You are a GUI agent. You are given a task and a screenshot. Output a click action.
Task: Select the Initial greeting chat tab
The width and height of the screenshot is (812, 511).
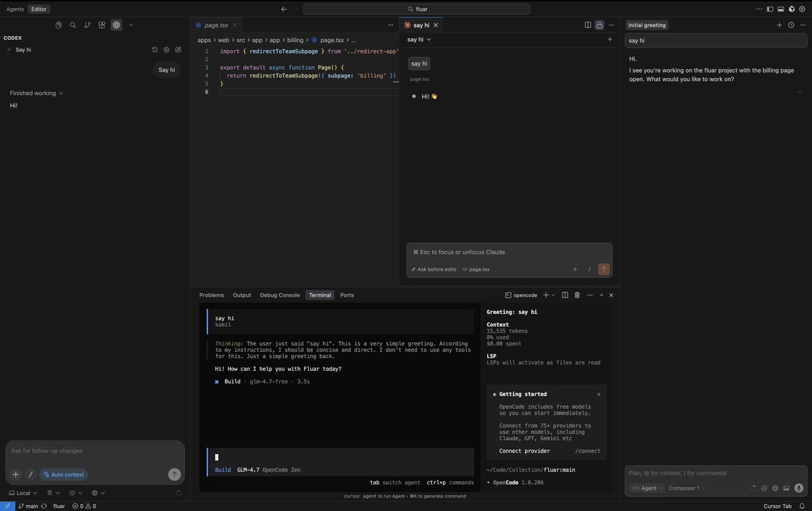(x=647, y=25)
